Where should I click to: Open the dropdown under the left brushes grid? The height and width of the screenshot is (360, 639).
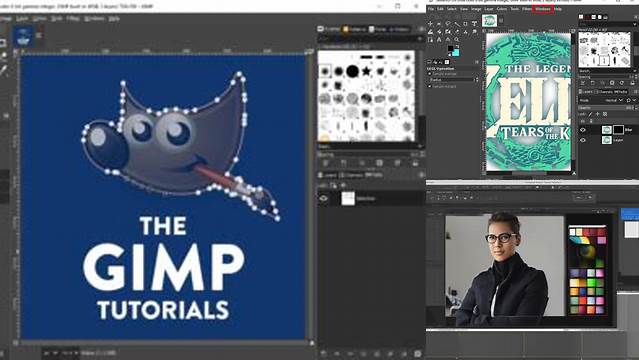[x=370, y=146]
